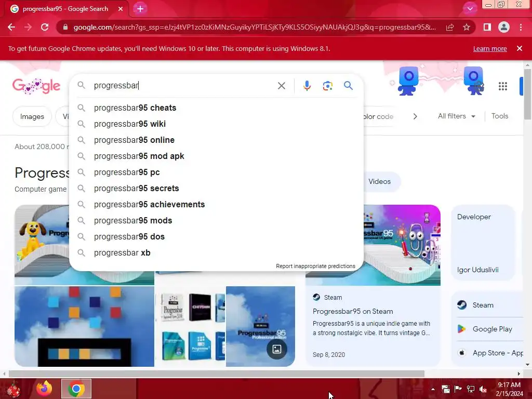Open the App Store link
Screen dimensions: 532x399
(x=490, y=353)
